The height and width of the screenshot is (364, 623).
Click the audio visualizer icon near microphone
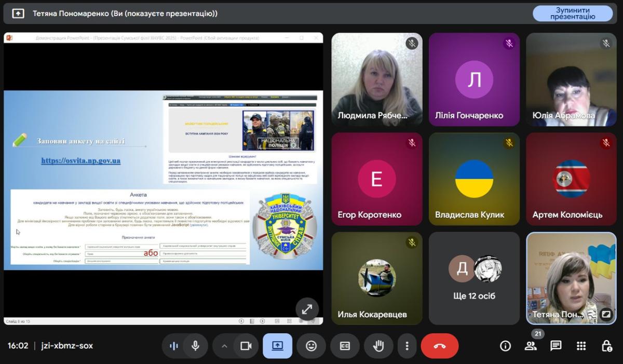[174, 346]
